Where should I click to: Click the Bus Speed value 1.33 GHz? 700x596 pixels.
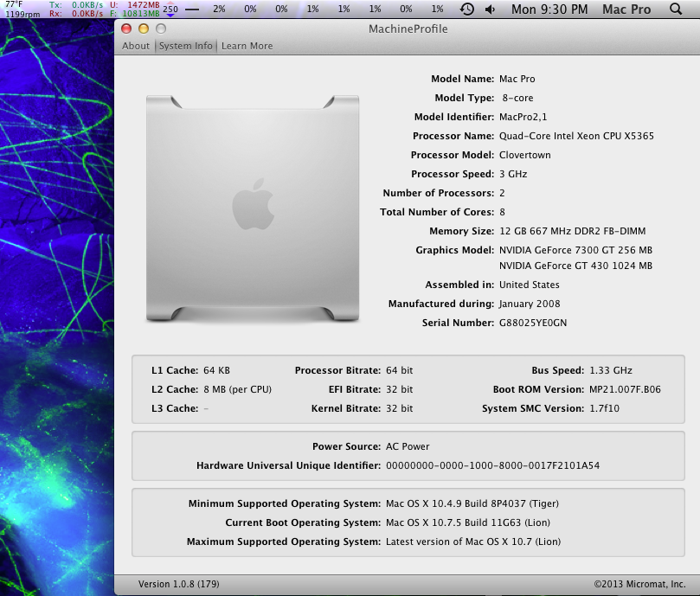tap(611, 370)
